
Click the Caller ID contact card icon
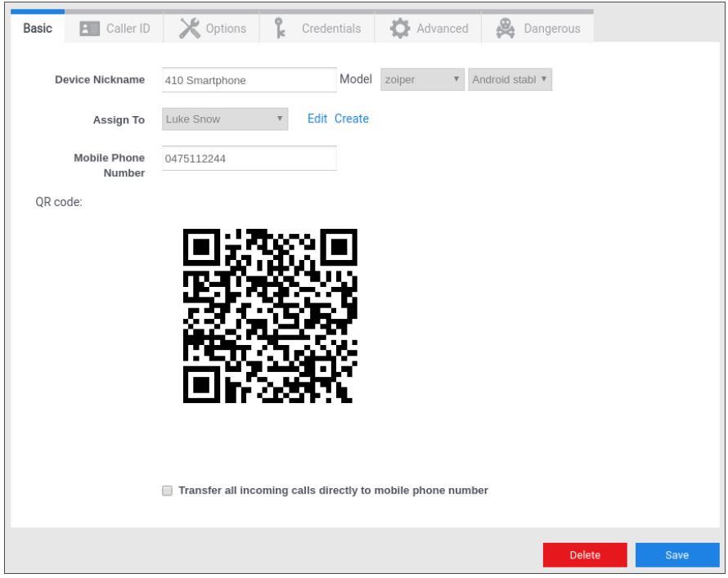tap(88, 29)
